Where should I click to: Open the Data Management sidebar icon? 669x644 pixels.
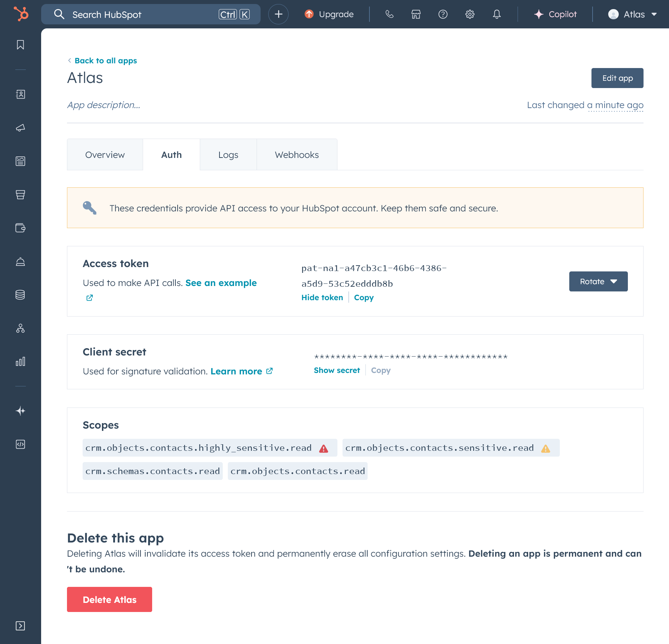[x=20, y=295]
